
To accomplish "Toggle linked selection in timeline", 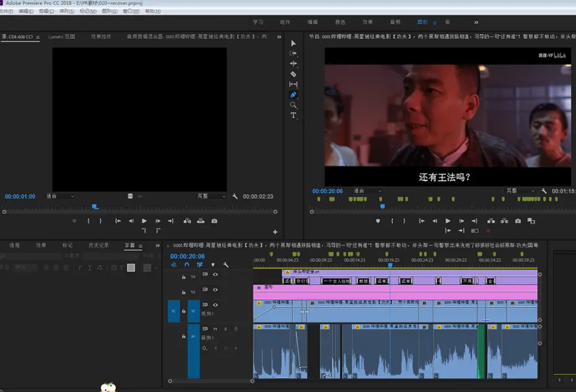I will (199, 264).
